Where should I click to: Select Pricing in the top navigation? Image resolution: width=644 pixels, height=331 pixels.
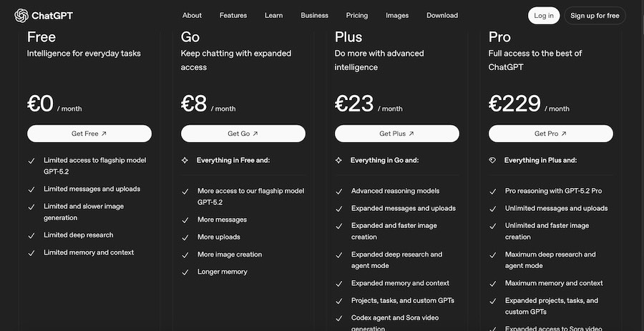pos(357,15)
